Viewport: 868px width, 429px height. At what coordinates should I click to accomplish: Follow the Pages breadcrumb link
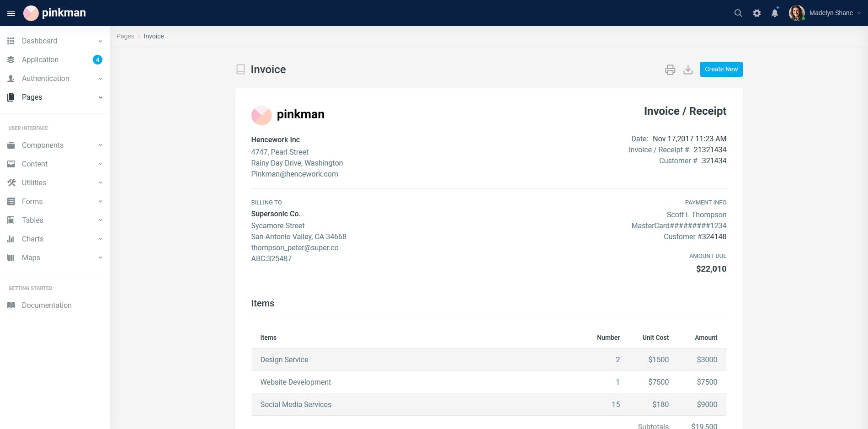125,36
